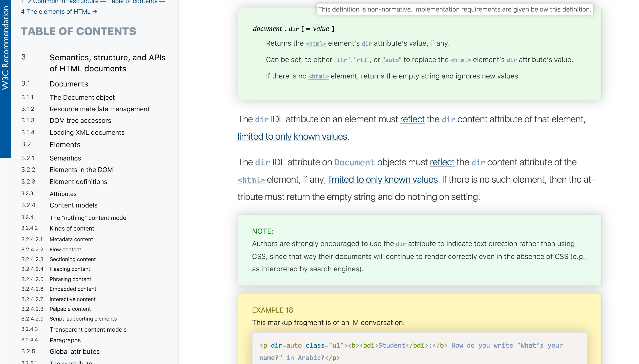This screenshot has width=639, height=364.
Task: Open 3.2.4.2.9 Script-supporting elements
Action: pyautogui.click(x=83, y=319)
